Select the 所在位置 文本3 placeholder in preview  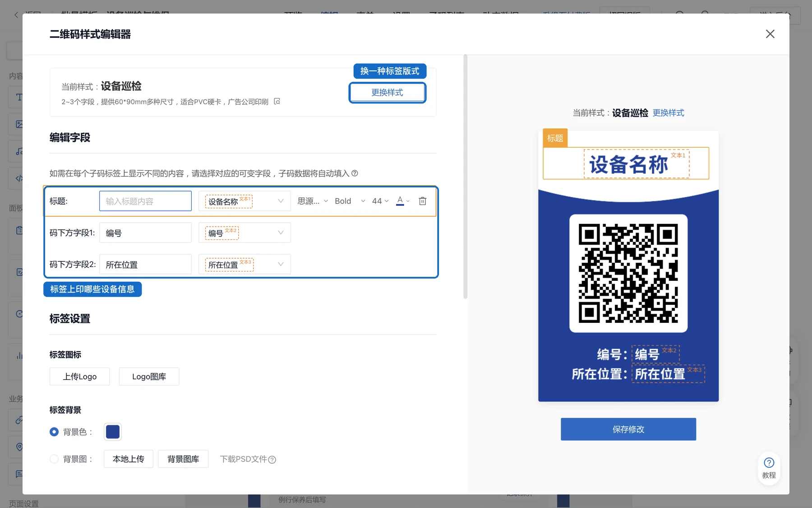[668, 374]
